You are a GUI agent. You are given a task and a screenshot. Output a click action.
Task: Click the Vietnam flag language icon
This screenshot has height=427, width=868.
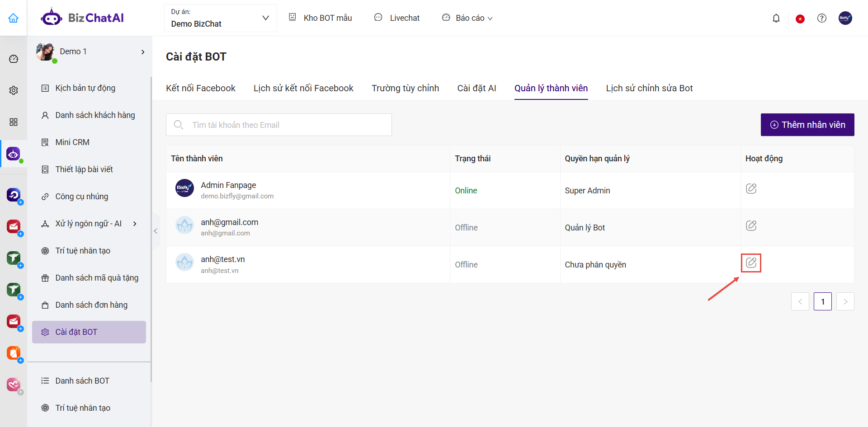[x=800, y=19]
